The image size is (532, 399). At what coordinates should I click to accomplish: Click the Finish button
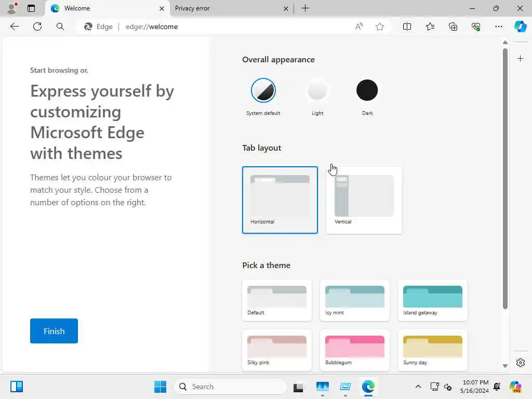click(54, 331)
